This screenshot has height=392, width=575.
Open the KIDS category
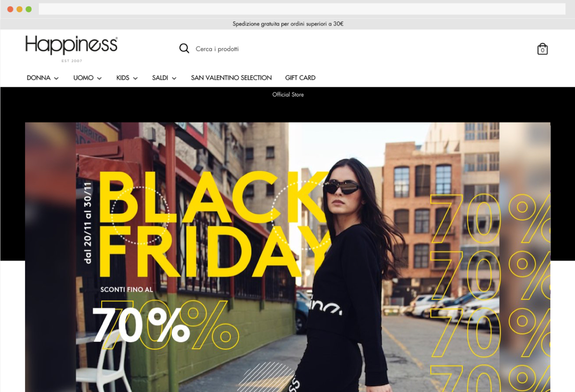point(123,78)
